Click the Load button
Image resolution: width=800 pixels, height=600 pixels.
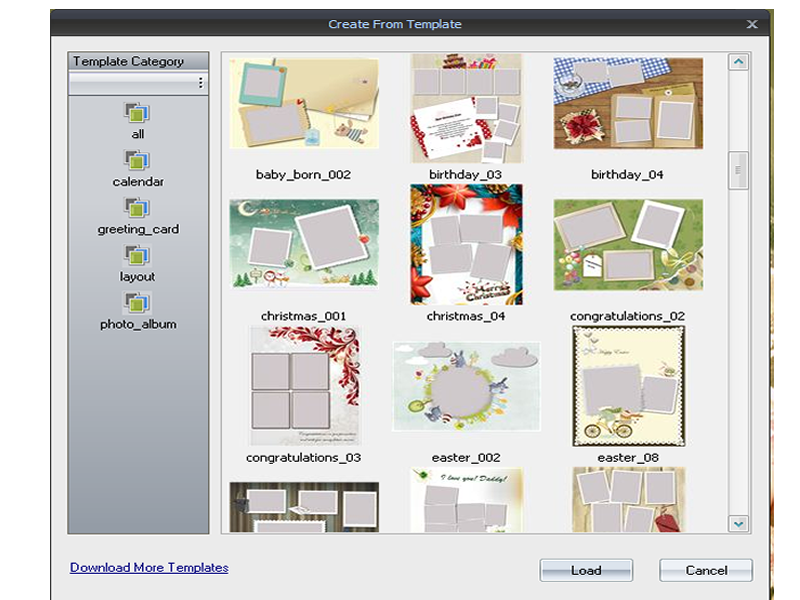[x=586, y=570]
